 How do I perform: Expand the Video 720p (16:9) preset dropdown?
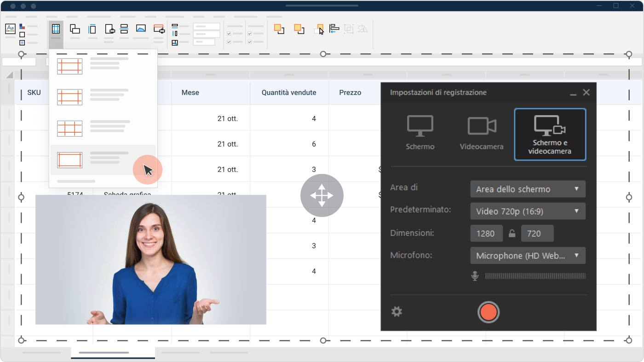(x=528, y=211)
